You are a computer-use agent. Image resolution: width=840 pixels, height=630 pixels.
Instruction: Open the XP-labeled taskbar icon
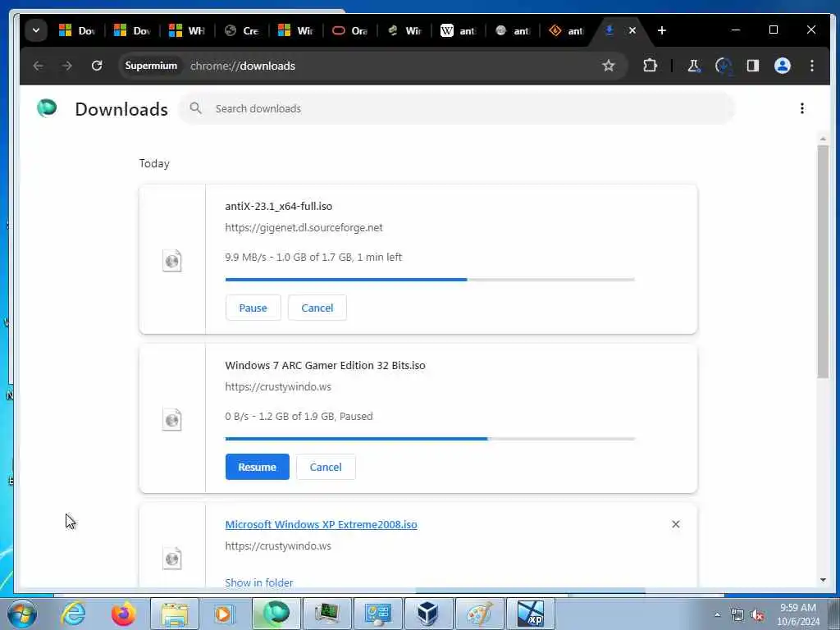tap(531, 614)
